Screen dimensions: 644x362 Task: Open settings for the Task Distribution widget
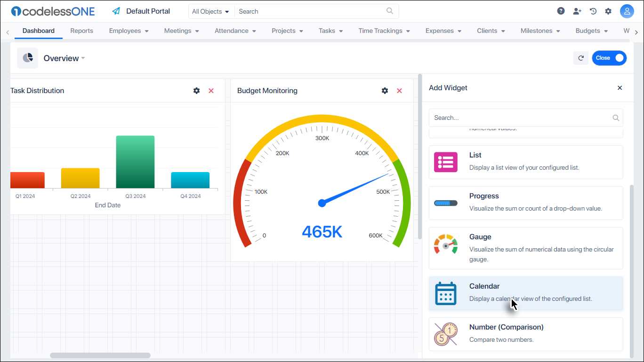pyautogui.click(x=196, y=90)
